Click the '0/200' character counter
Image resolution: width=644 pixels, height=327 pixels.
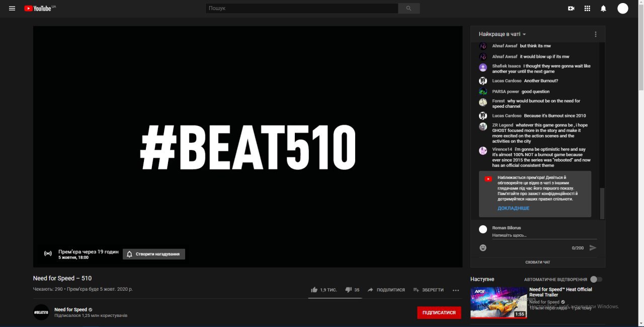click(578, 248)
